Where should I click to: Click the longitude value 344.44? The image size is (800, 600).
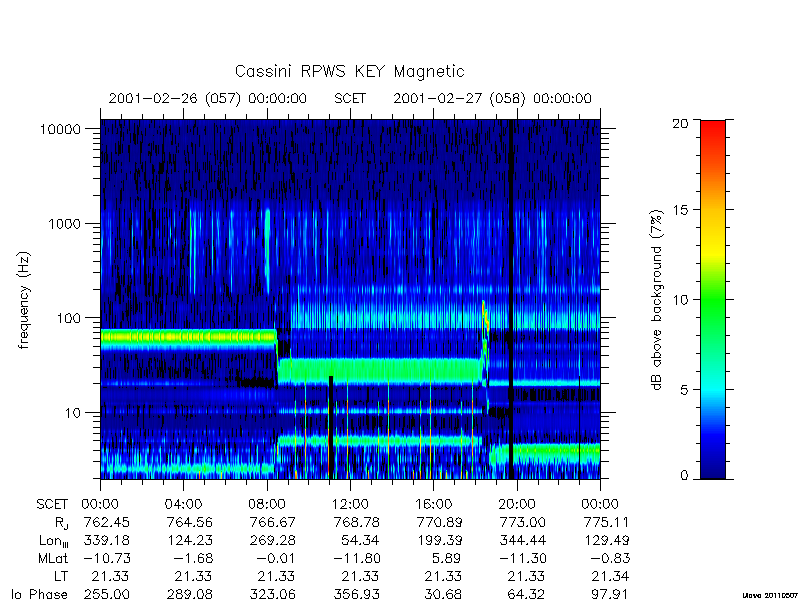coord(523,541)
